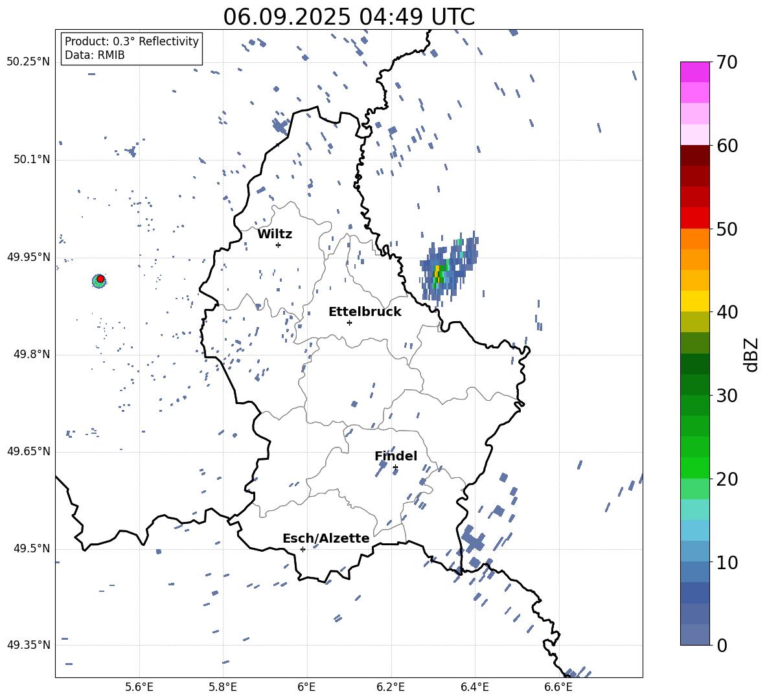Click the 'Data: RMIB' text
This screenshot has height=700, width=767.
[95, 55]
